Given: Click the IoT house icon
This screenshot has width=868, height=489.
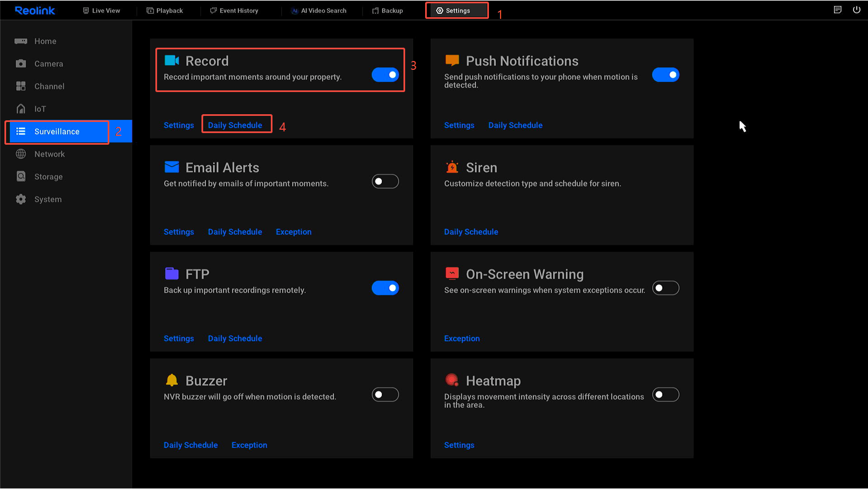Looking at the screenshot, I should (x=21, y=109).
